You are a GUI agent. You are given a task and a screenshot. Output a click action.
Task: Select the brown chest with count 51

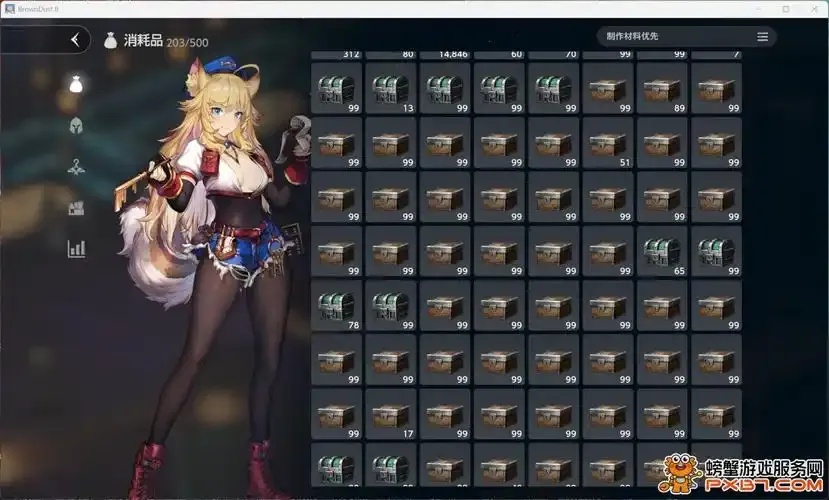608,143
